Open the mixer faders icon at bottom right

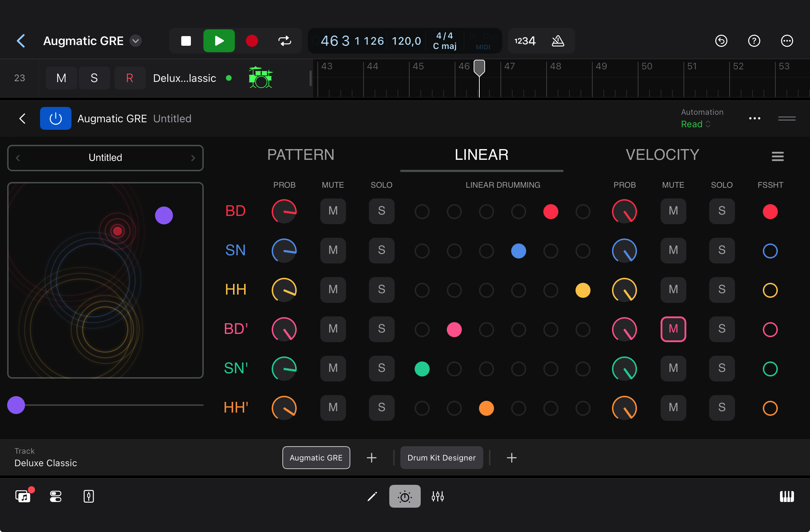438,496
